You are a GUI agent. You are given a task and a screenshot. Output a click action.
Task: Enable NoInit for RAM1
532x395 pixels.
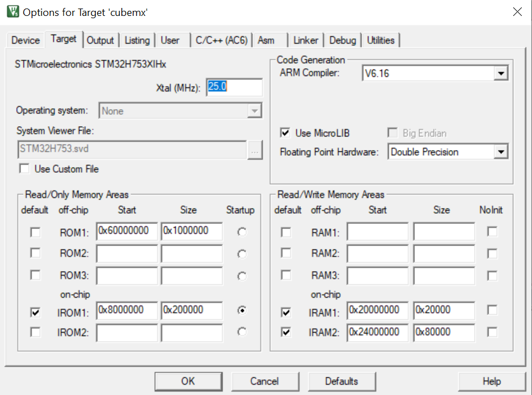click(492, 231)
